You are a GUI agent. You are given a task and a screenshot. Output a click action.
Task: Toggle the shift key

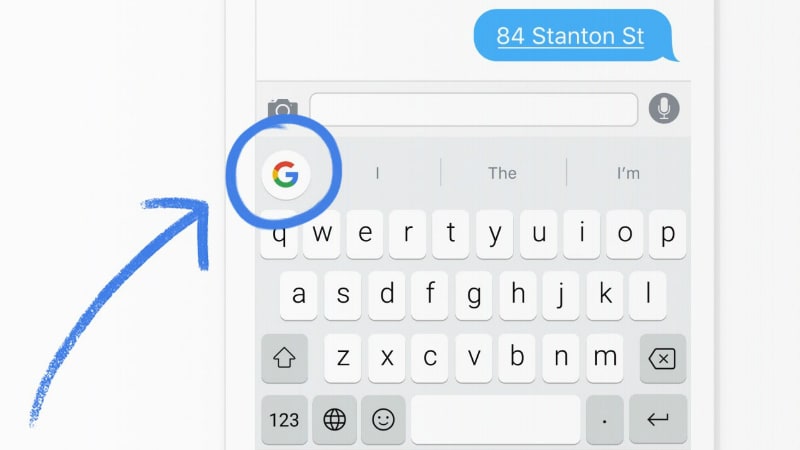[284, 359]
